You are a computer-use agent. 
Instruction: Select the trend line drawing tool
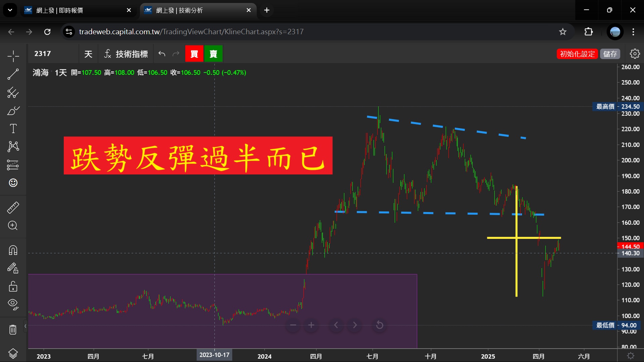[x=13, y=74]
